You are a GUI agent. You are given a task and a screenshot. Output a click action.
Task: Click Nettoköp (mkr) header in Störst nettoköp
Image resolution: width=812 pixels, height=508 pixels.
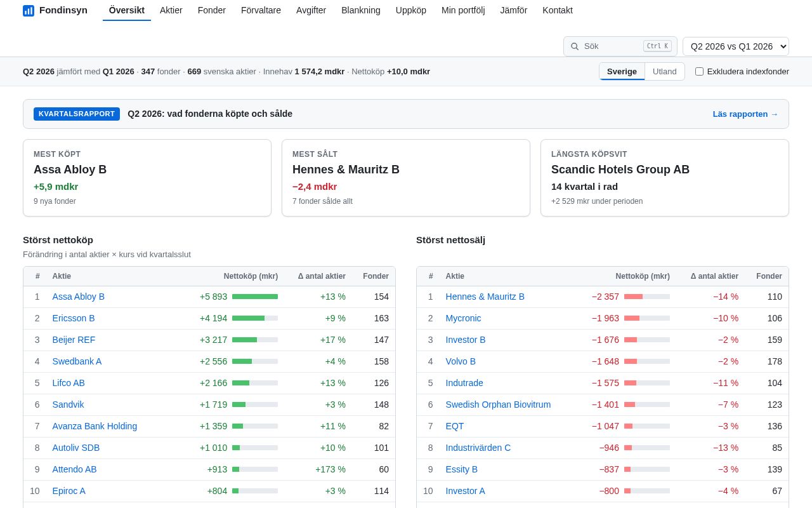click(251, 276)
